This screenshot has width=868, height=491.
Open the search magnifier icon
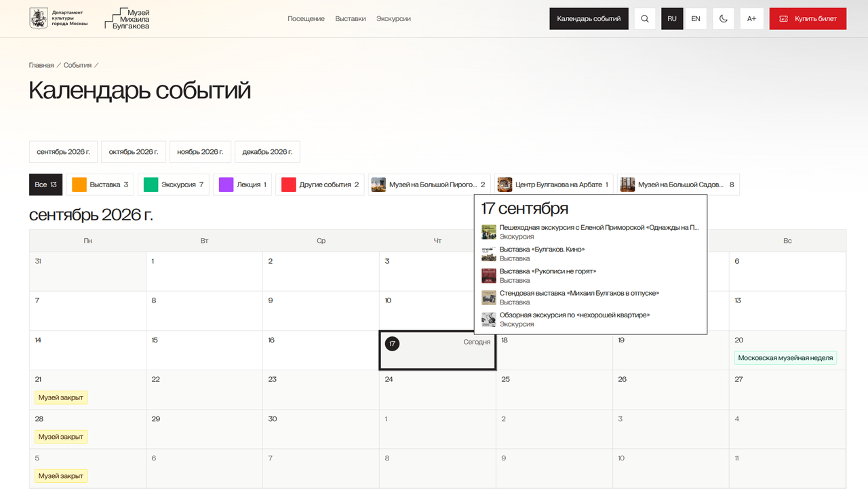[645, 19]
